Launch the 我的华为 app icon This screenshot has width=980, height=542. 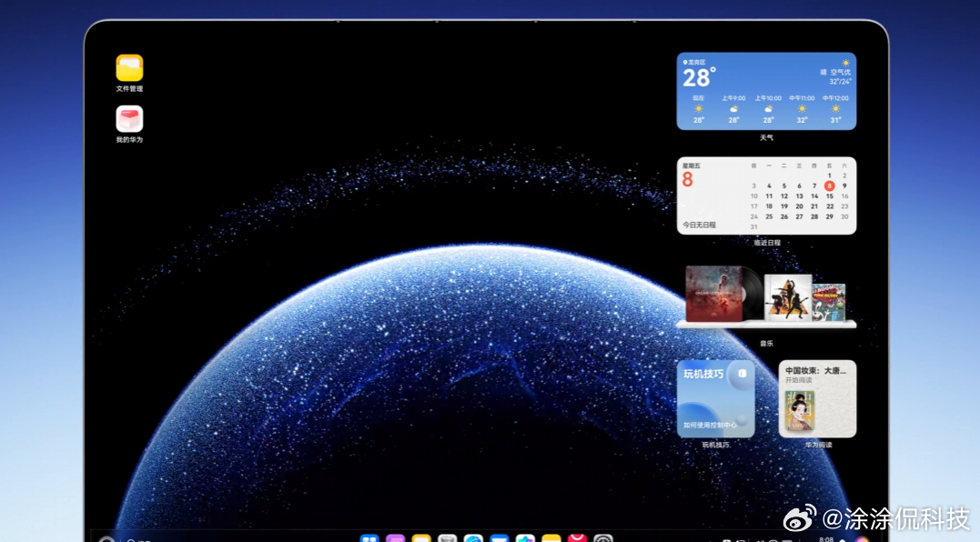click(x=129, y=118)
